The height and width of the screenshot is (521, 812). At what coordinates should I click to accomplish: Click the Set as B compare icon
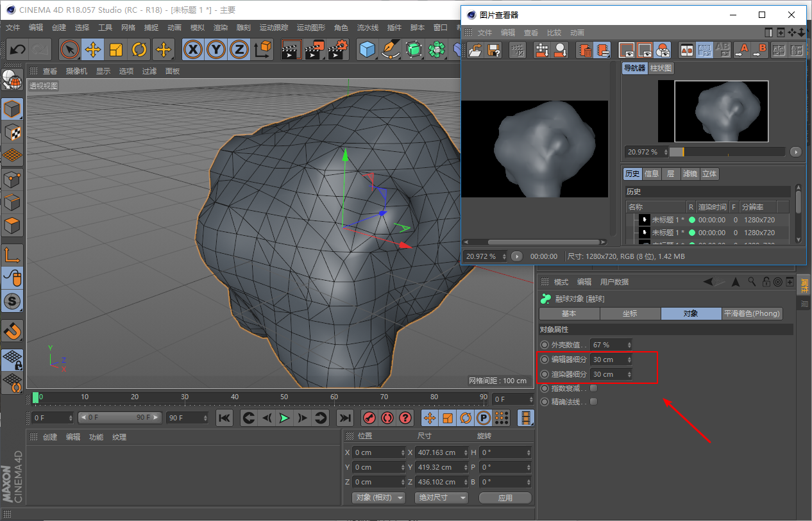coord(760,50)
